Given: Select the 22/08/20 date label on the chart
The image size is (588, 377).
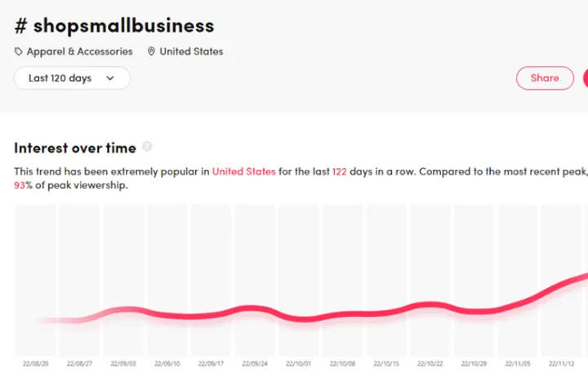Looking at the screenshot, I should click(x=36, y=365).
